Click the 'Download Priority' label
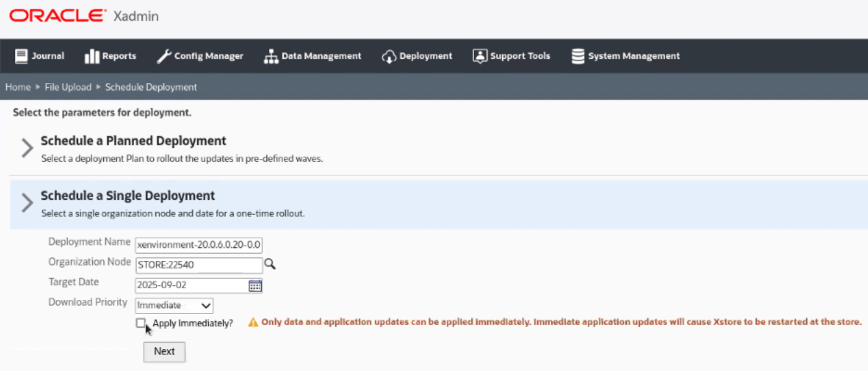 [88, 302]
